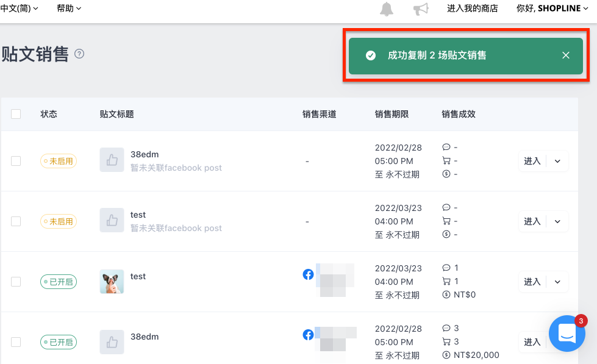Click the 进入我的商店 link

point(472,9)
